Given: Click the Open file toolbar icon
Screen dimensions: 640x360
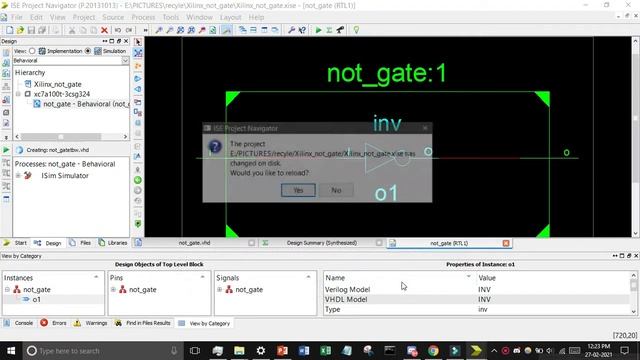Looking at the screenshot, I should point(20,30).
